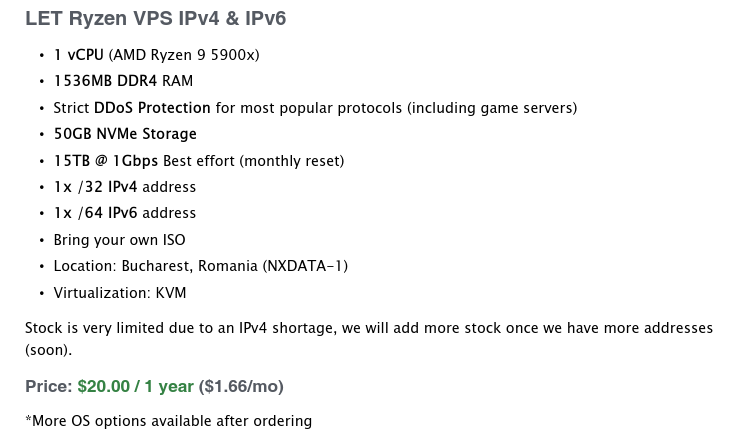Click the heading LET Ryzen VPS IPv4 & IPv6

(x=155, y=18)
